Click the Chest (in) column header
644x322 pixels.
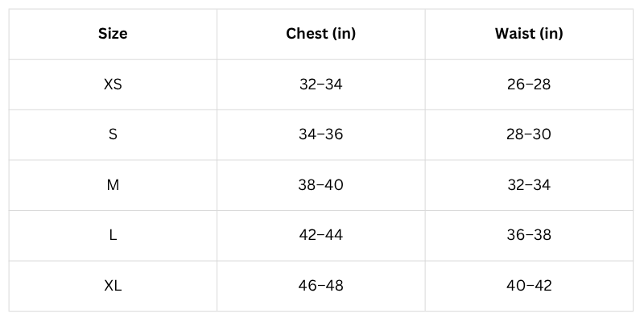click(320, 34)
